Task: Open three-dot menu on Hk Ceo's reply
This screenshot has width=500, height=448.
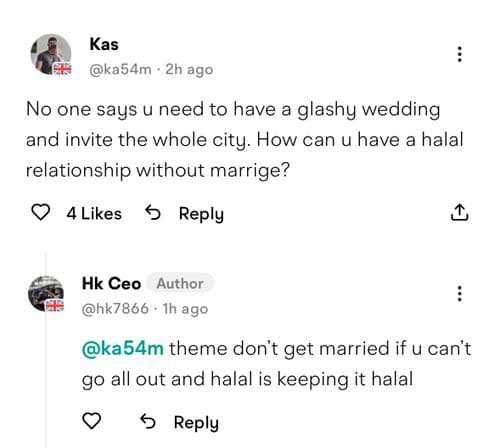Action: pos(460,294)
